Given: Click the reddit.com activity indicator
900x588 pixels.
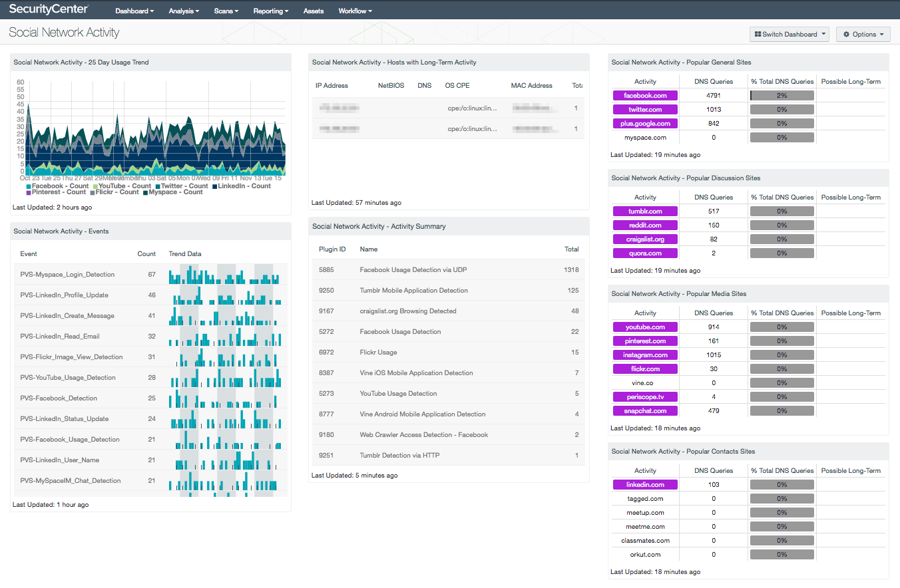Looking at the screenshot, I should click(x=645, y=225).
